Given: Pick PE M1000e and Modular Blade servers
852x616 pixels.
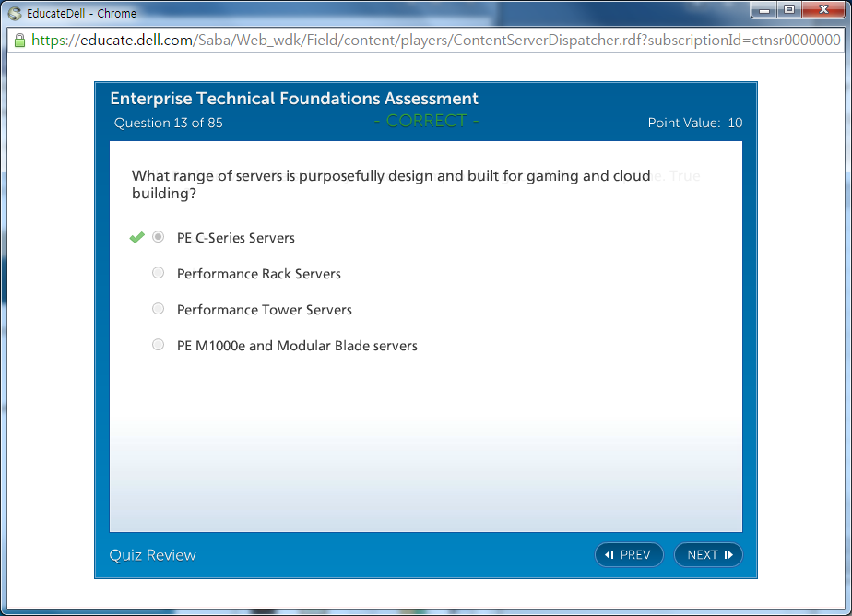Looking at the screenshot, I should click(x=159, y=345).
